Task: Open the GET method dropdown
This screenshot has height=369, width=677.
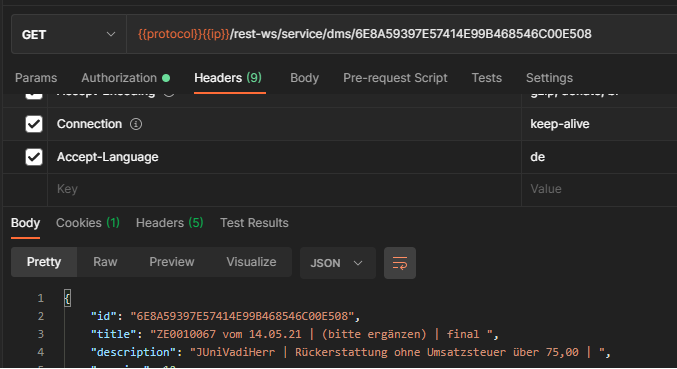Action: click(x=69, y=35)
